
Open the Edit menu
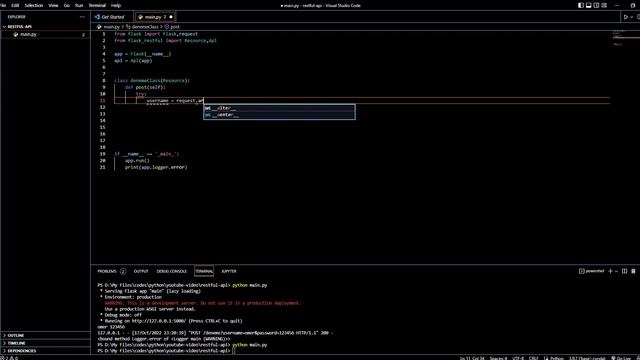[15, 5]
